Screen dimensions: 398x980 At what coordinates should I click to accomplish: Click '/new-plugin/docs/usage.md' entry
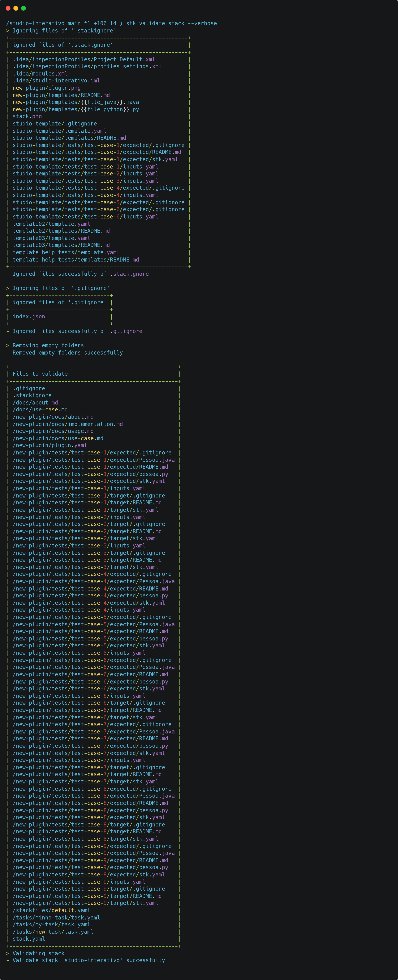pos(53,431)
